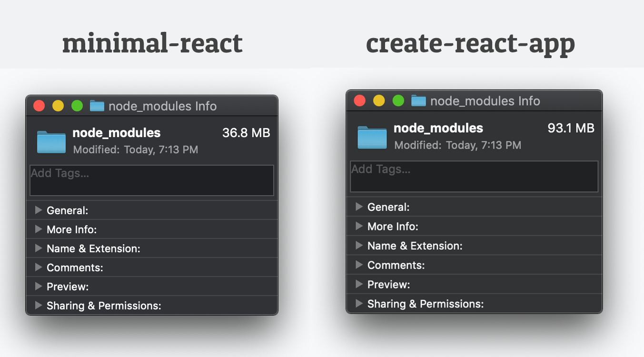The height and width of the screenshot is (357, 644).
Task: Click title bar folder icon in create-react-app window
Action: point(418,100)
